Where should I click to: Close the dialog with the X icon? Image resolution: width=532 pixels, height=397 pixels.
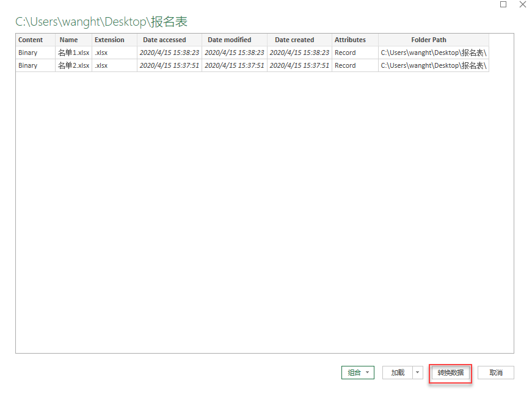pyautogui.click(x=523, y=4)
